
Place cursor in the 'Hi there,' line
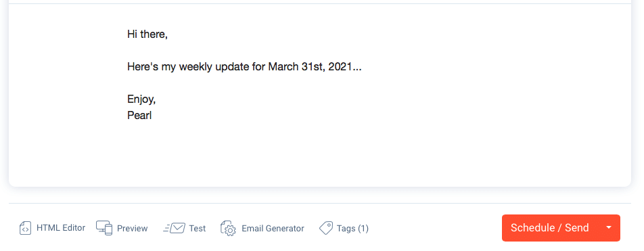click(x=147, y=34)
